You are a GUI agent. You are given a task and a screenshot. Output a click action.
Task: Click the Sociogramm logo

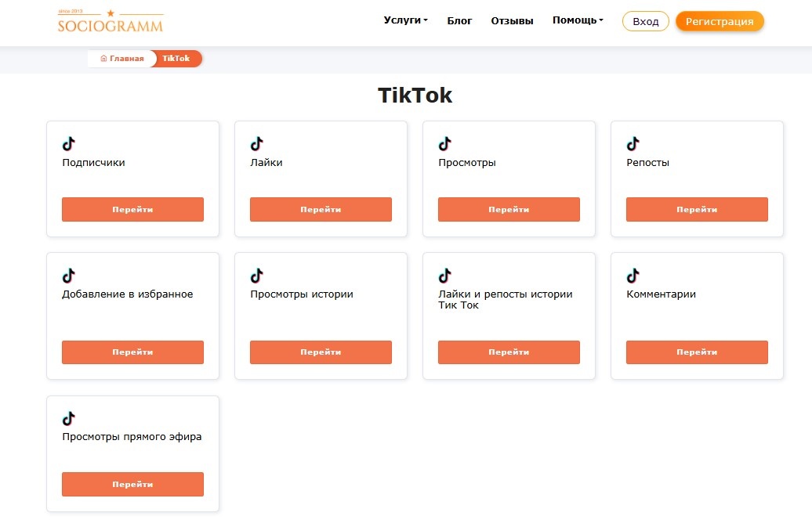click(111, 20)
